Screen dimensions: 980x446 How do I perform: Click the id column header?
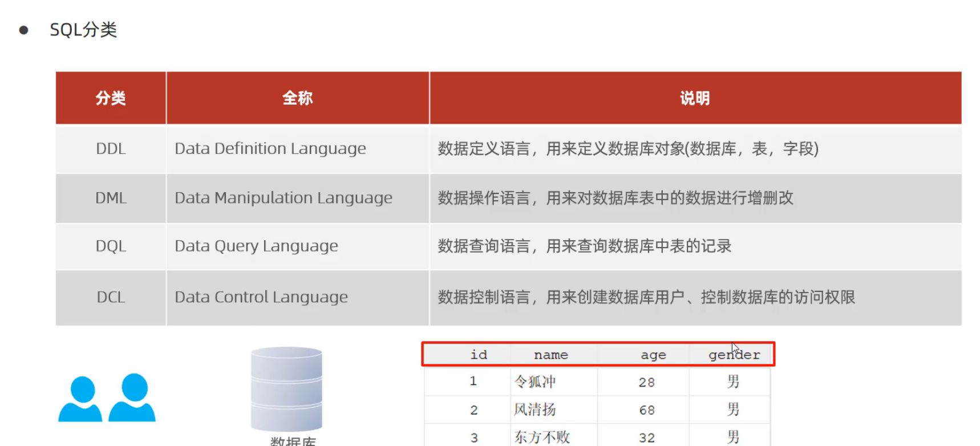479,355
